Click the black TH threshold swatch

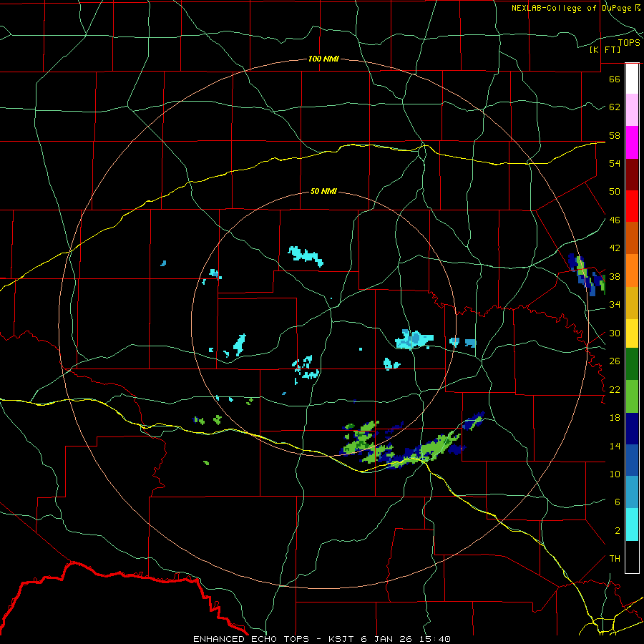632,557
